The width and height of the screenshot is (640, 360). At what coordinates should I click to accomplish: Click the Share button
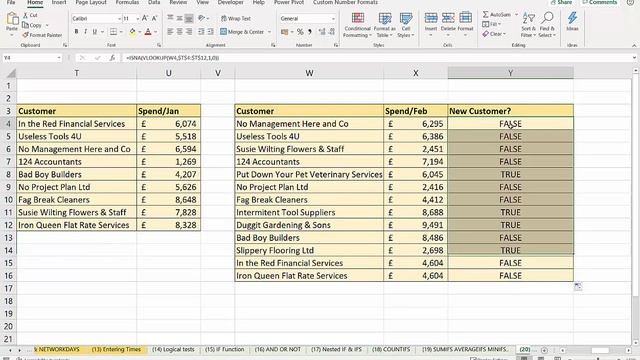[x=561, y=2]
